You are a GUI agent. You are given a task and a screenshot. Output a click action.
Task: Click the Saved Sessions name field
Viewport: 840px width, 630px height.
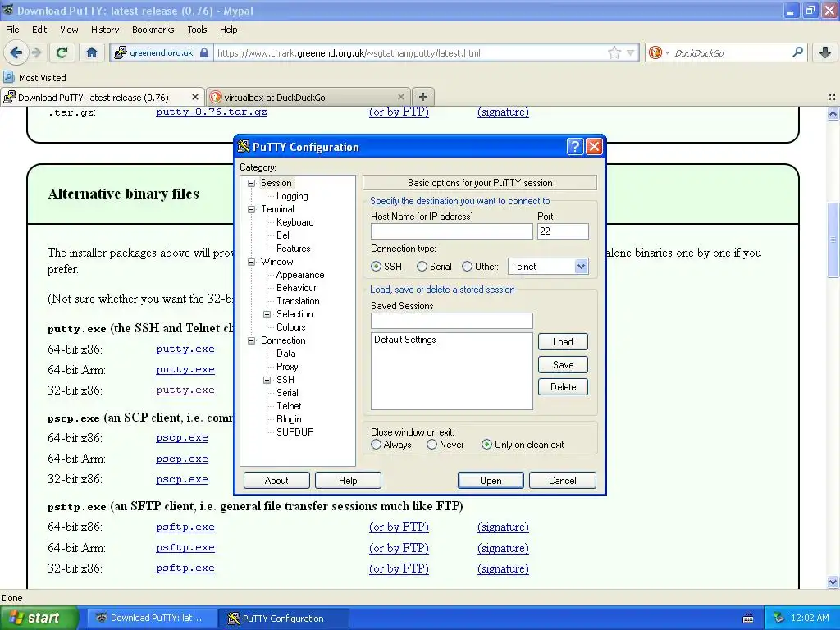coord(452,321)
